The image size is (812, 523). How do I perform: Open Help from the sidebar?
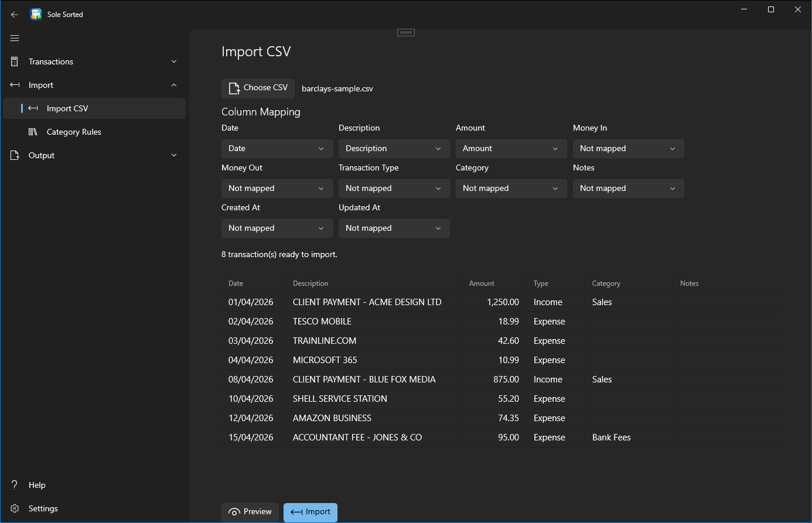tap(94, 485)
